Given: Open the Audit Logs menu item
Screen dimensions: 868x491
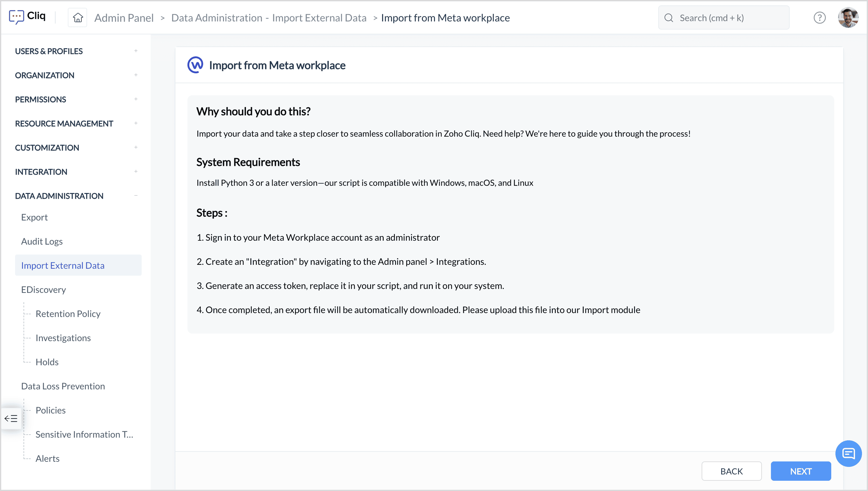Looking at the screenshot, I should [42, 241].
